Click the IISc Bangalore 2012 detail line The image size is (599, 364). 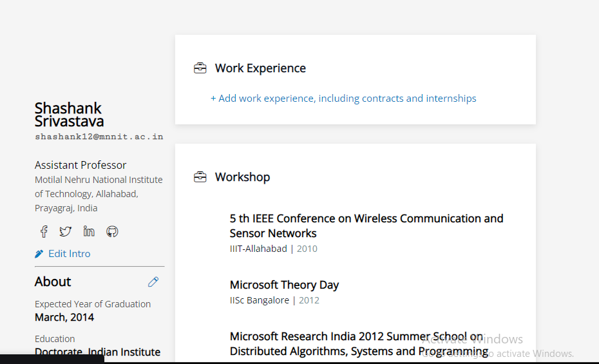[x=274, y=300]
